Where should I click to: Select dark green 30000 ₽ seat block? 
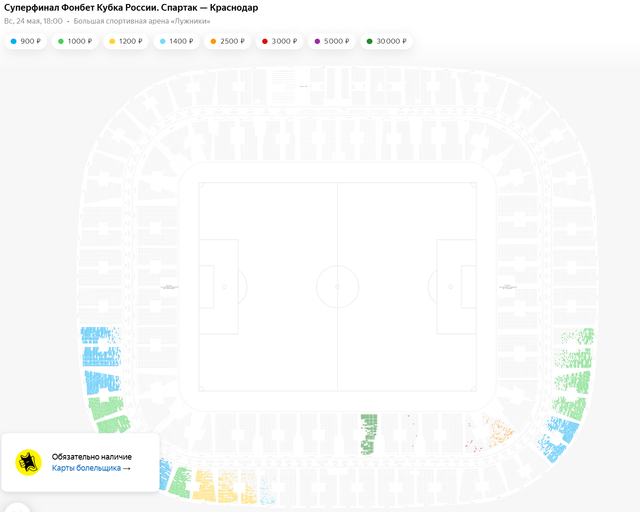[369, 434]
